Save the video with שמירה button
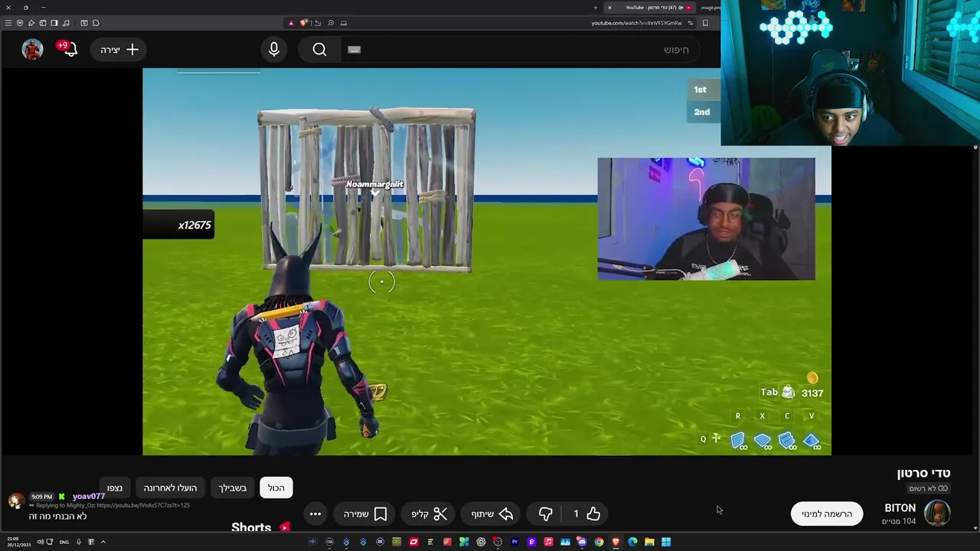The image size is (980, 551). click(364, 514)
